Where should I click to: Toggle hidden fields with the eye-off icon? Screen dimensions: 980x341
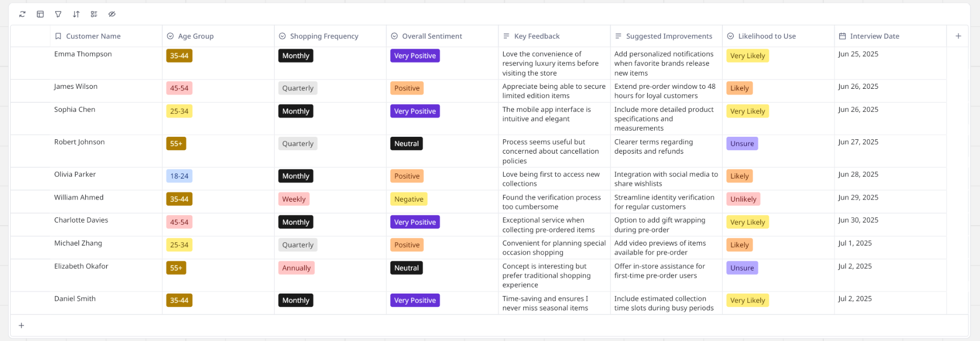click(112, 14)
